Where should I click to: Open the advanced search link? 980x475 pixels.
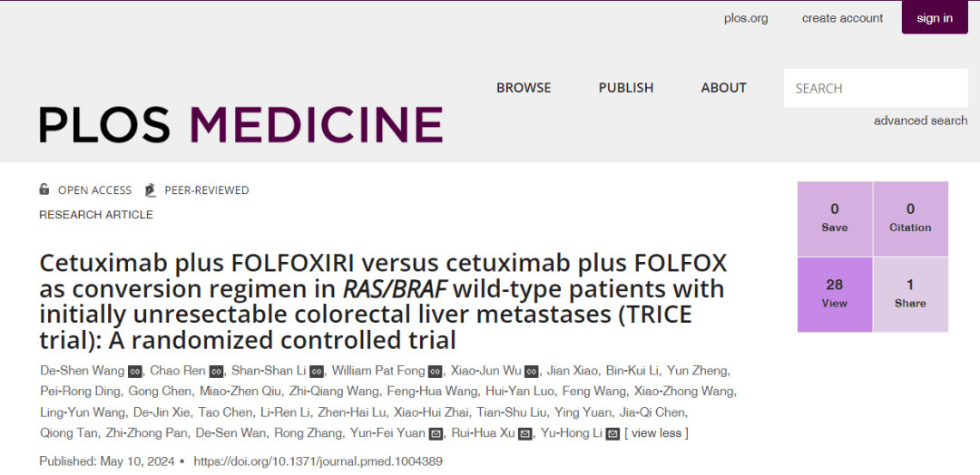[920, 121]
